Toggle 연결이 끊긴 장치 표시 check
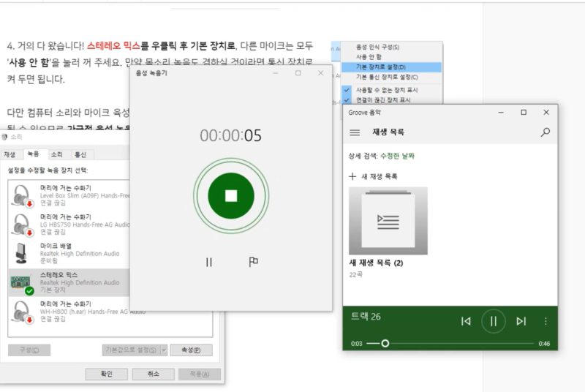Screen dimensions: 585x392 (x=391, y=100)
